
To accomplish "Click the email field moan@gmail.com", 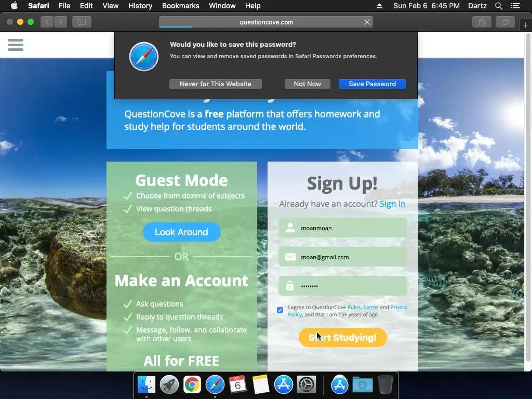I will 343,257.
